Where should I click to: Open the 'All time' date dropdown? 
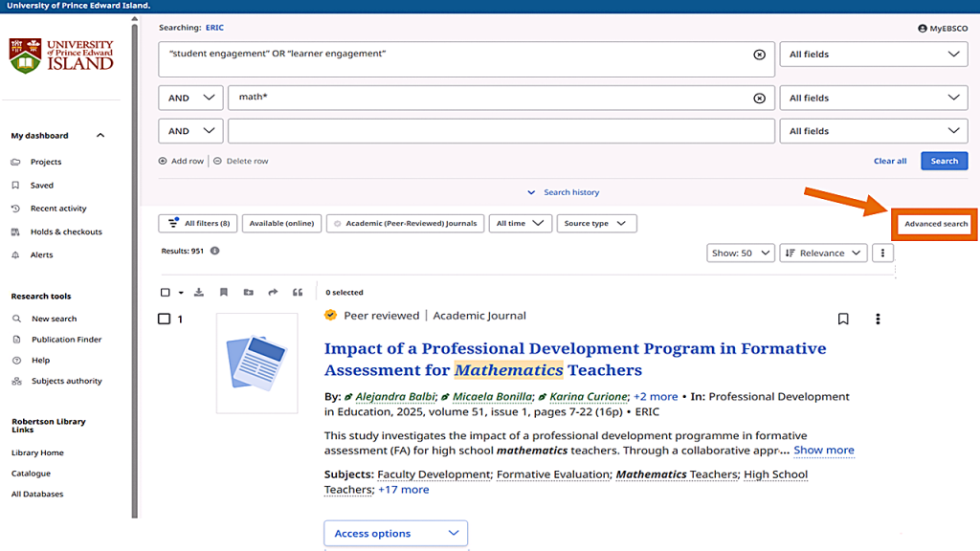pyautogui.click(x=520, y=224)
